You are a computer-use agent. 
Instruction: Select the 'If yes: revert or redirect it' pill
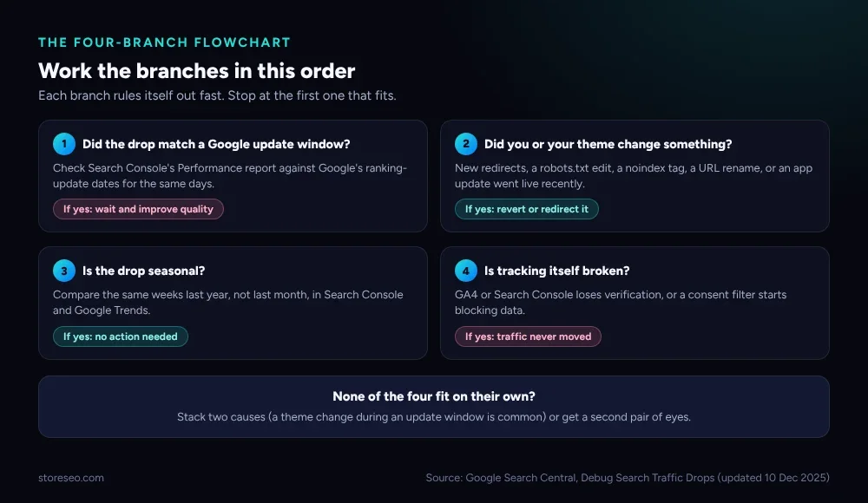point(527,209)
